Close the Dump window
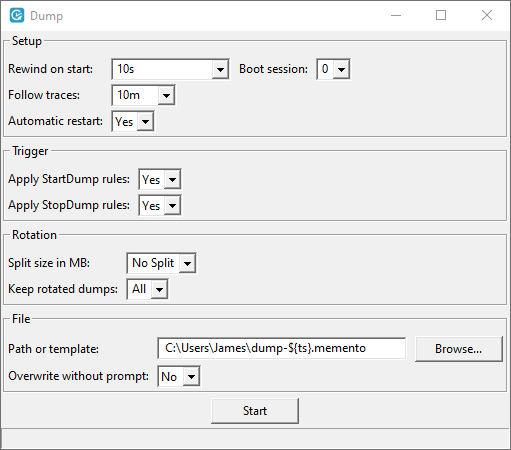The width and height of the screenshot is (511, 450). coord(487,15)
